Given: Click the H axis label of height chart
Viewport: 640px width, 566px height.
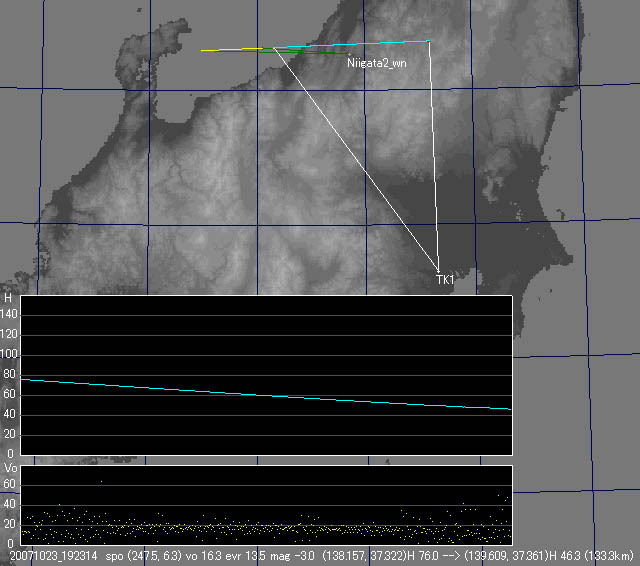Looking at the screenshot, I should coord(8,298).
